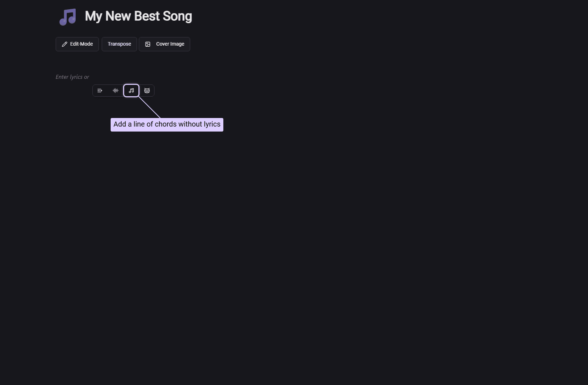Toggle Edit-Mode for the song
The height and width of the screenshot is (385, 588).
point(77,44)
